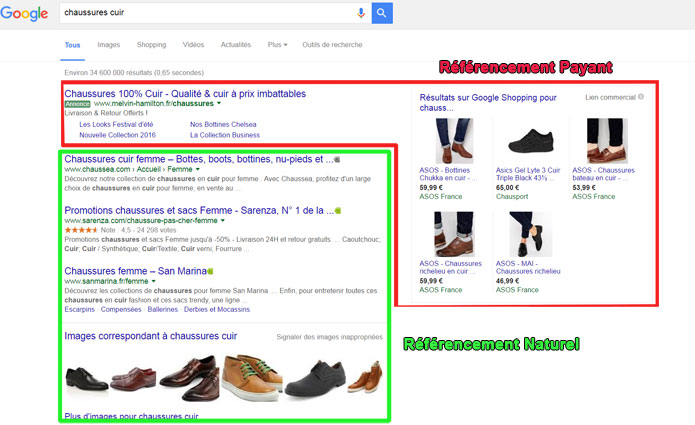Switch to the Images tab

pyautogui.click(x=109, y=45)
